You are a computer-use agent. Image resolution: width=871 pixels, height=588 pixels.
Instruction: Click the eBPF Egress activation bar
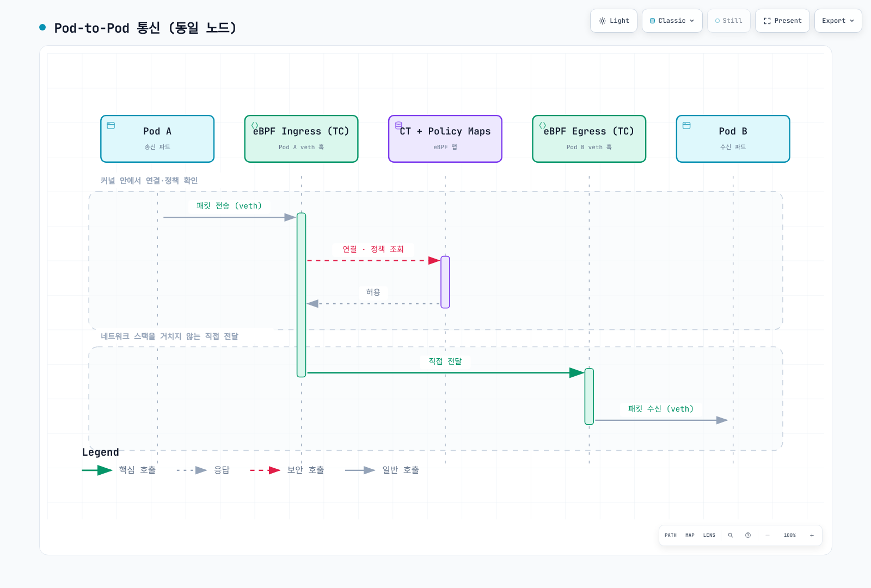point(589,396)
